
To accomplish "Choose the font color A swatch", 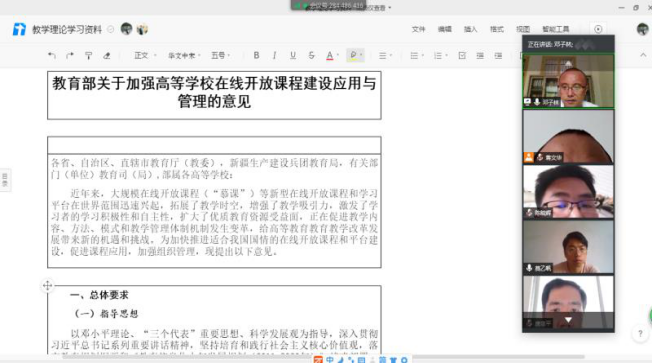I will click(x=330, y=55).
